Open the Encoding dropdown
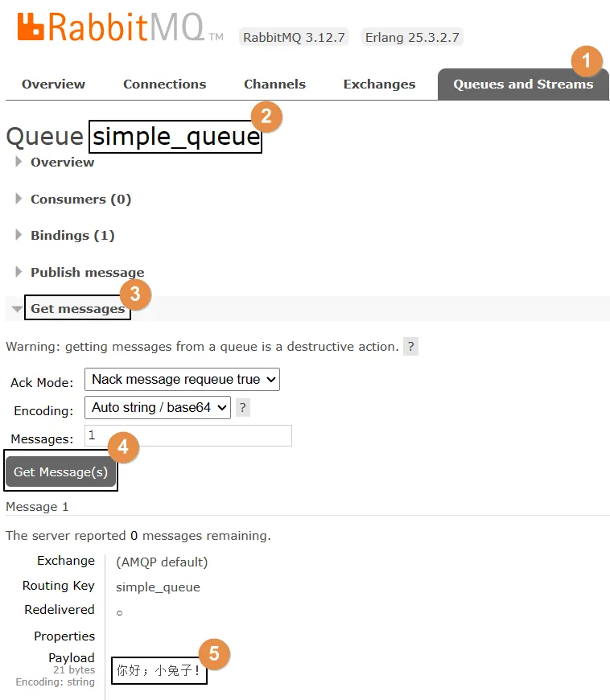This screenshot has height=700, width=610. (x=158, y=408)
